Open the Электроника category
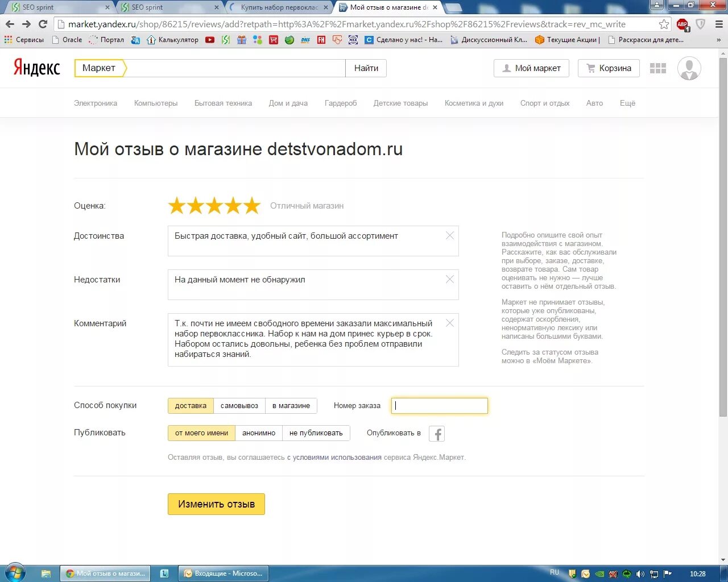 pyautogui.click(x=96, y=103)
